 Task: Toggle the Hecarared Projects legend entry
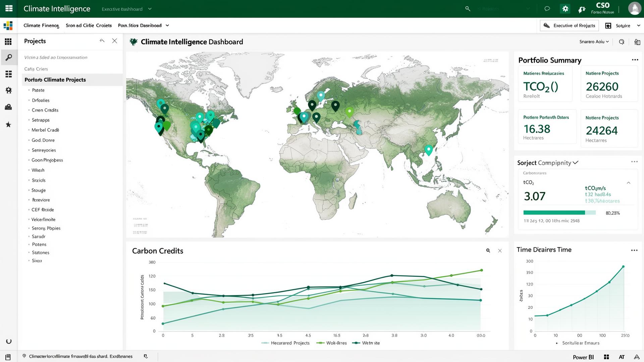(285, 343)
